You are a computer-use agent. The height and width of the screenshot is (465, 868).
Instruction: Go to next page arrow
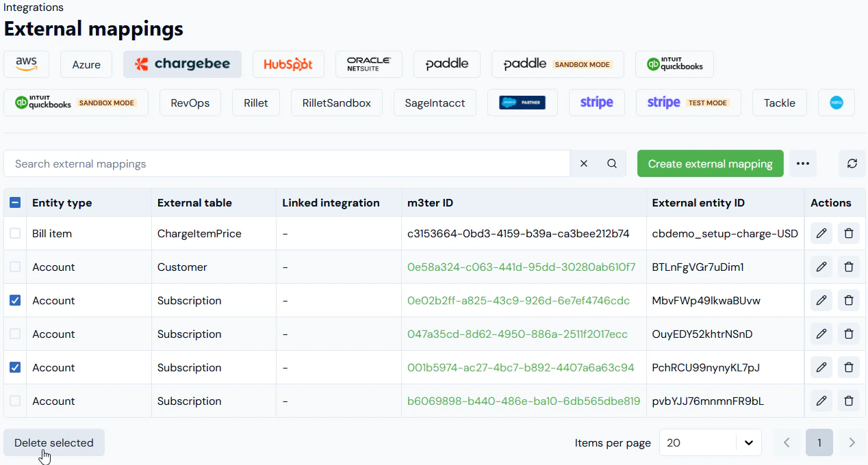coord(852,442)
